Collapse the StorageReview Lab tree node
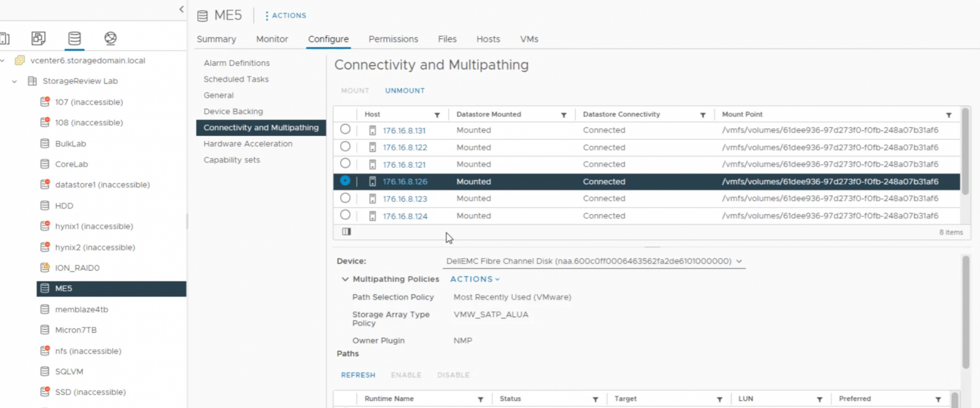980x408 pixels. point(14,82)
